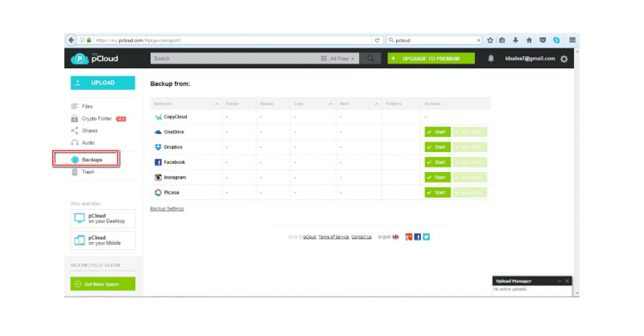Image resolution: width=644 pixels, height=336 pixels.
Task: Click the storage usage bar in sidebar
Action: [x=103, y=271]
